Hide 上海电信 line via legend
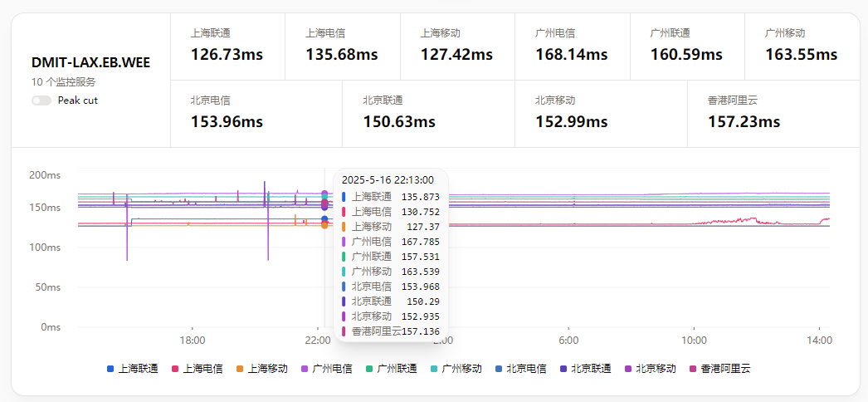The width and height of the screenshot is (868, 402). click(197, 368)
